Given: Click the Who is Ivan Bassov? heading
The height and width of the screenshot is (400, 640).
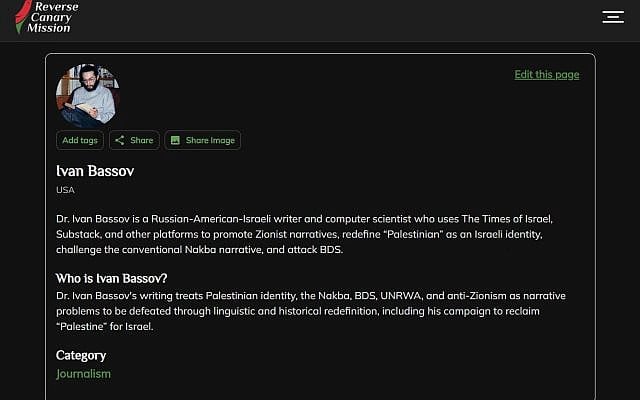Looking at the screenshot, I should (111, 278).
